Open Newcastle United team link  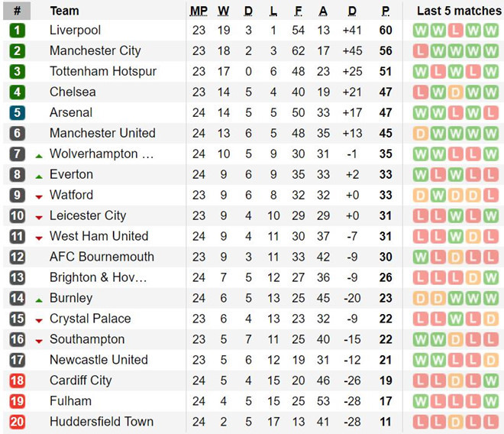pos(99,360)
